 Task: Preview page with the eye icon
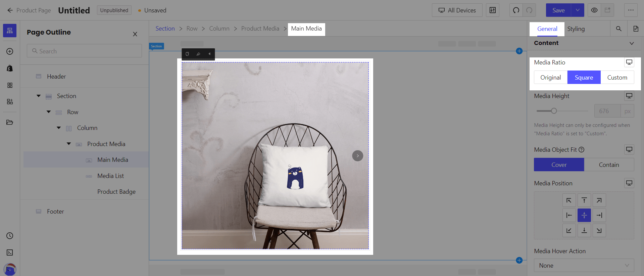594,10
